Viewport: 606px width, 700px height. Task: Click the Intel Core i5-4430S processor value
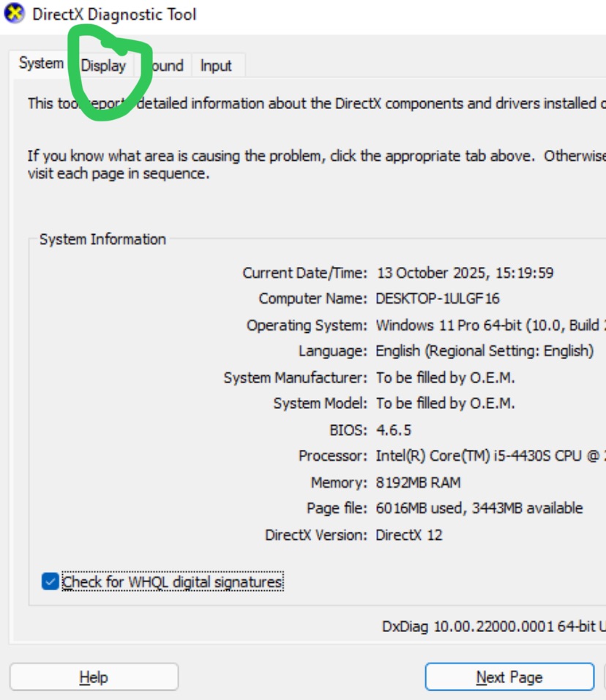(x=490, y=456)
